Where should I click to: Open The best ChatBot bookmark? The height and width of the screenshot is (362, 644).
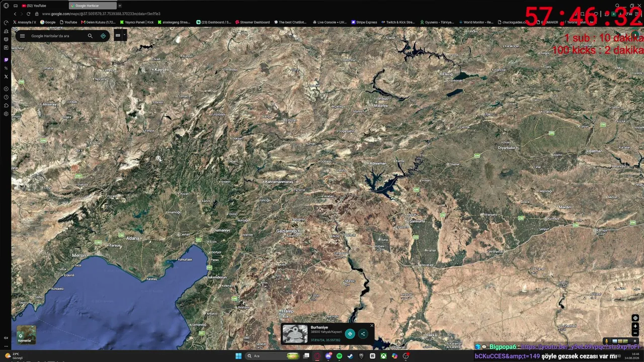290,22
